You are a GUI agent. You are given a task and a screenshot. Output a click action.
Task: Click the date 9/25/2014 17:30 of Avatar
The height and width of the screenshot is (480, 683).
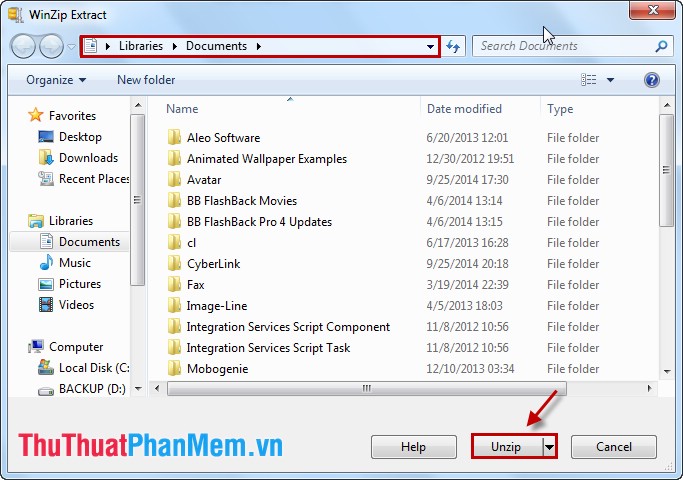click(x=467, y=179)
